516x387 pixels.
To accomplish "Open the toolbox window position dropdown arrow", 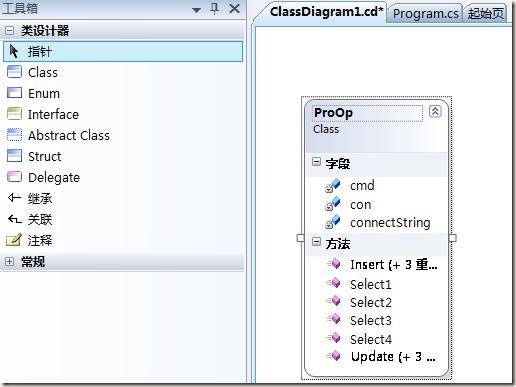I will click(x=196, y=10).
